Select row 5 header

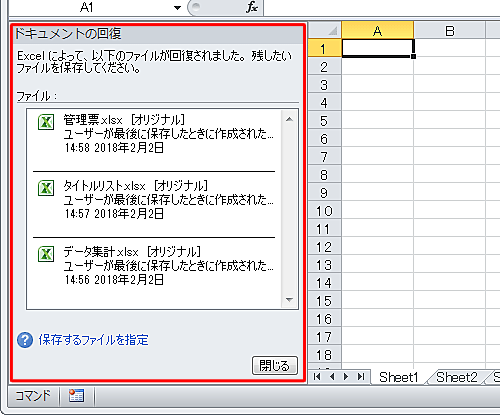tap(325, 121)
